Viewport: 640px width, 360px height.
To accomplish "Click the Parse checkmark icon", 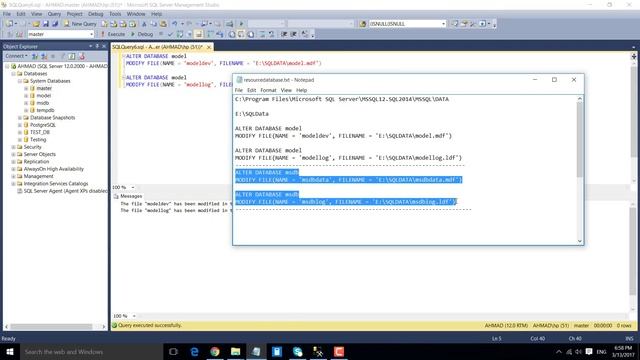I will (x=170, y=34).
